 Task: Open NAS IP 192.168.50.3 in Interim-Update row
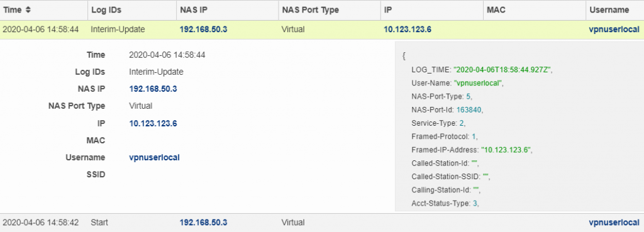pyautogui.click(x=203, y=30)
